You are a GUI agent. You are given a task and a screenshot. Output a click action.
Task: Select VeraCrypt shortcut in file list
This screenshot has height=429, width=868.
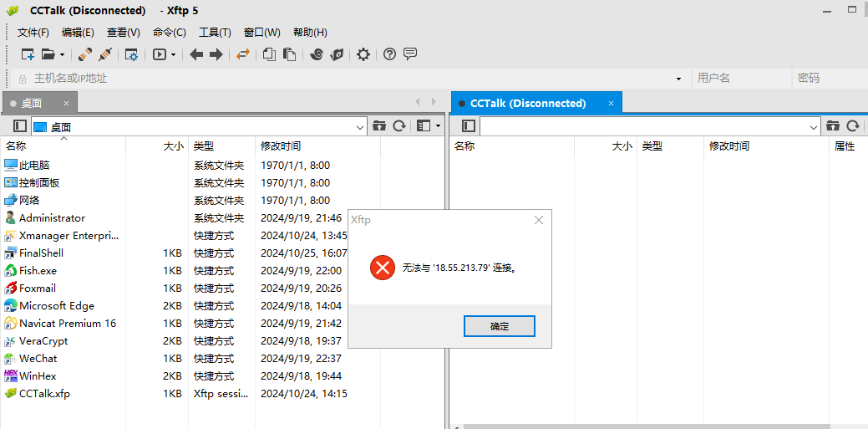pos(43,341)
